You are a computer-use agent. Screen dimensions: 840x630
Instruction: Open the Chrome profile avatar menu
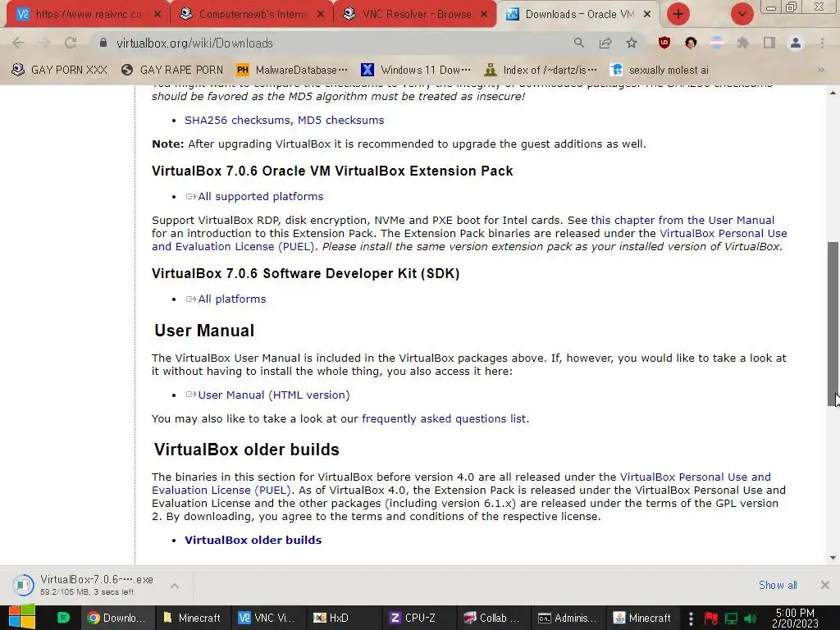(x=796, y=43)
